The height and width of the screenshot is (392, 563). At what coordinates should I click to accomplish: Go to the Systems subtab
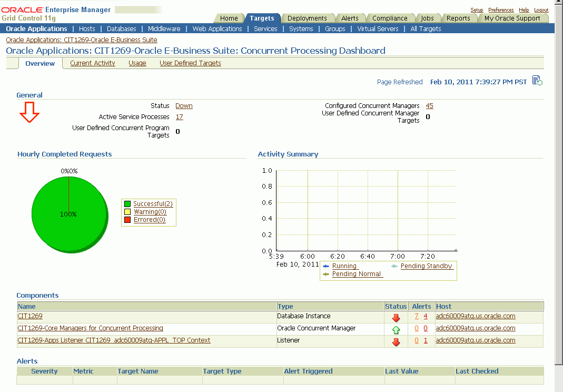(x=301, y=29)
